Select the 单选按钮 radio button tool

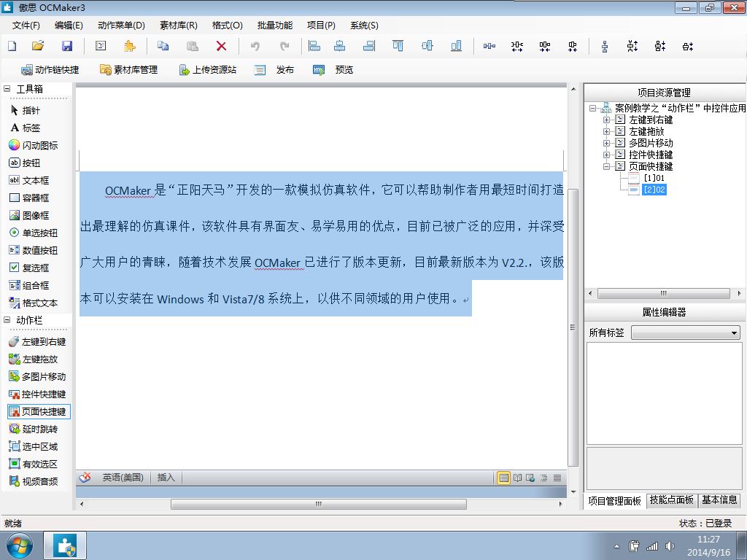tap(34, 233)
